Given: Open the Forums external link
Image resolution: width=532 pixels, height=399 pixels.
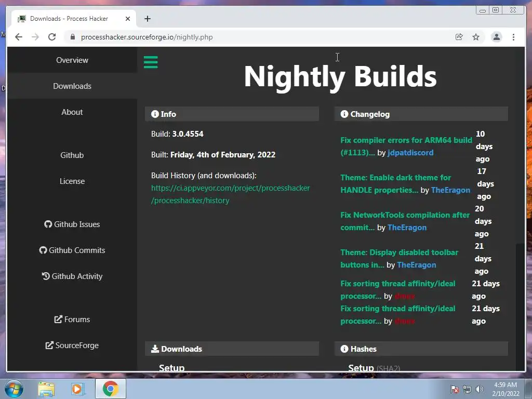Looking at the screenshot, I should pyautogui.click(x=72, y=320).
